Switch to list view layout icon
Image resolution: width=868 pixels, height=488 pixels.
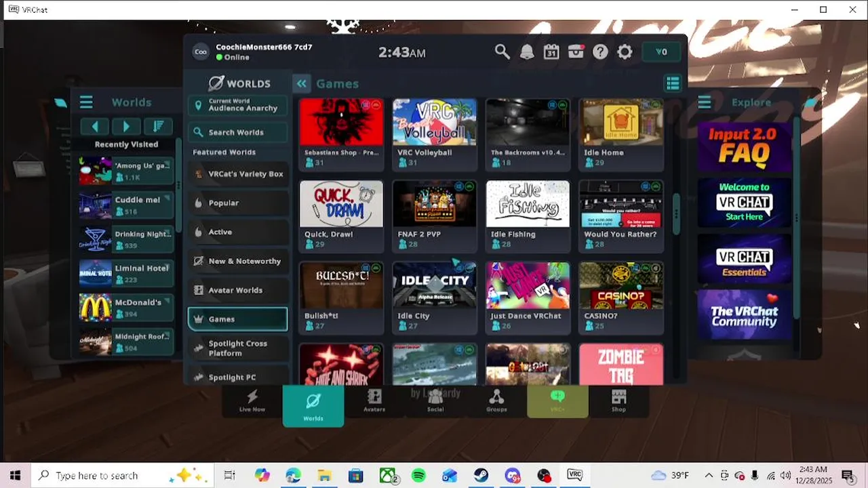[673, 83]
